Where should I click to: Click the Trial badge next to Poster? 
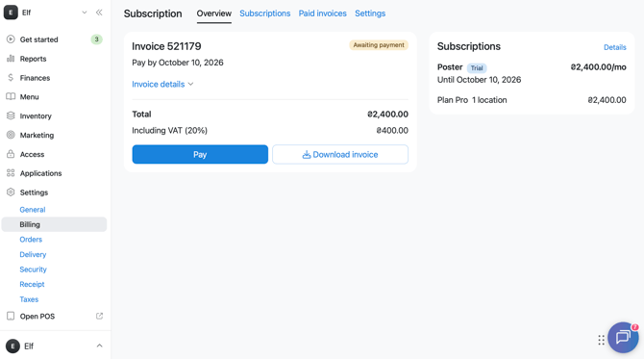click(477, 67)
